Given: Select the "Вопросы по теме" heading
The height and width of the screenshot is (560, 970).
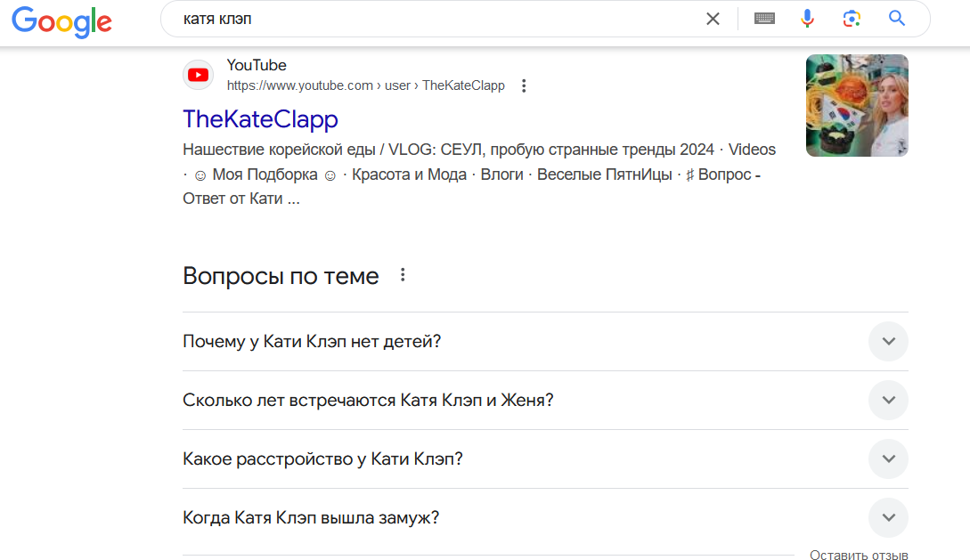Looking at the screenshot, I should tap(281, 276).
